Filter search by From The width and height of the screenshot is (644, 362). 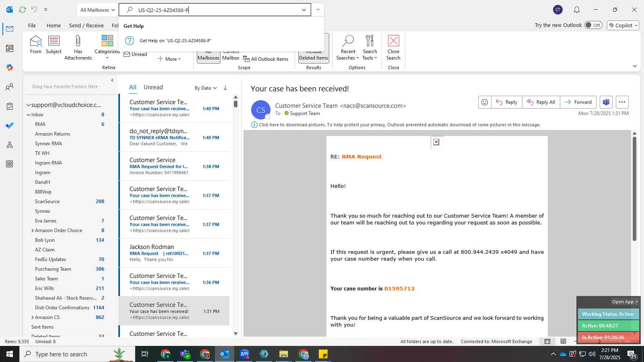click(x=36, y=45)
